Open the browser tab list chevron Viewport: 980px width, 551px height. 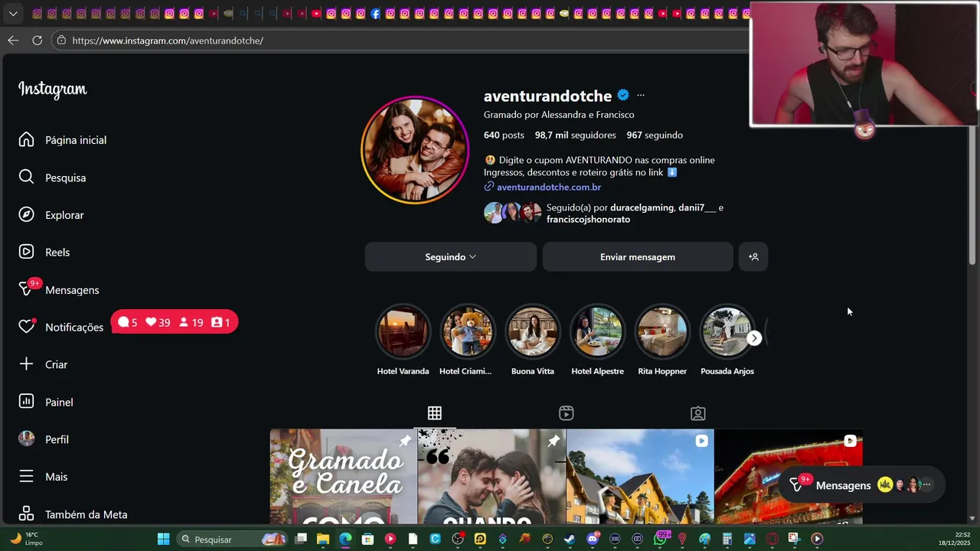pyautogui.click(x=13, y=13)
